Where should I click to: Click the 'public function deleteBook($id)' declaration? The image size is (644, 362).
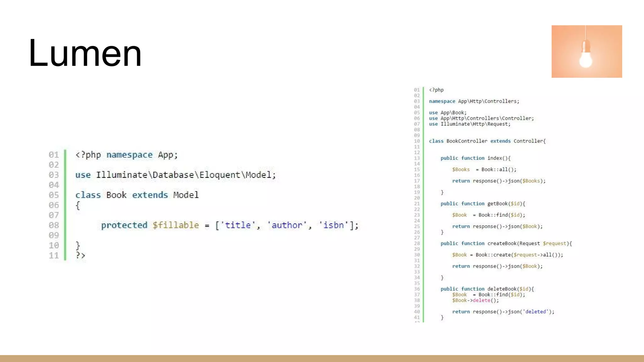click(x=487, y=289)
